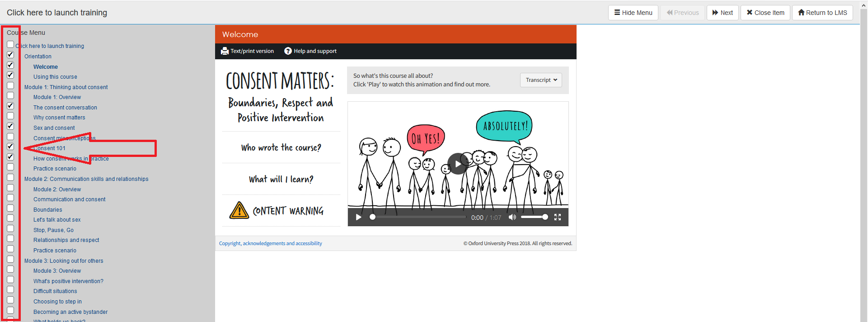Screen dimensions: 868x322
Task: Open Copyright, acknowledgements and accessibility link
Action: [270, 243]
